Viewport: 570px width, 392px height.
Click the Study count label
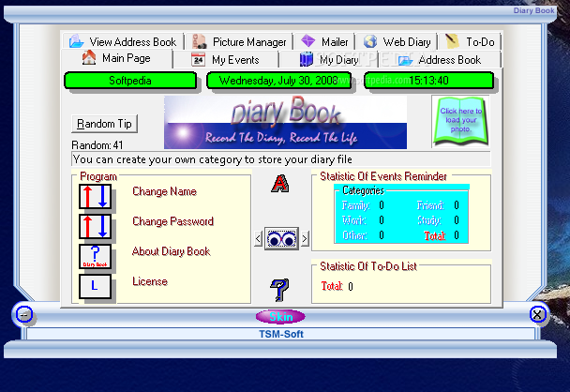[x=429, y=220]
